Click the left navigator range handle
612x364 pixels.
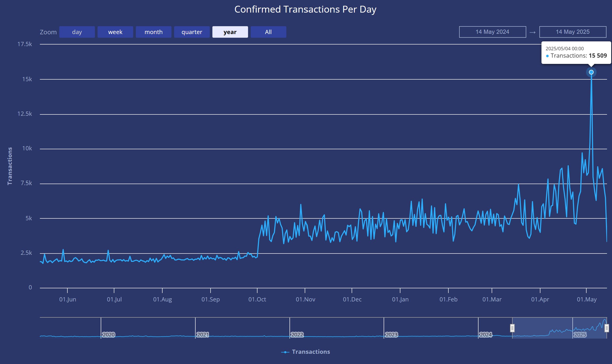(x=512, y=328)
